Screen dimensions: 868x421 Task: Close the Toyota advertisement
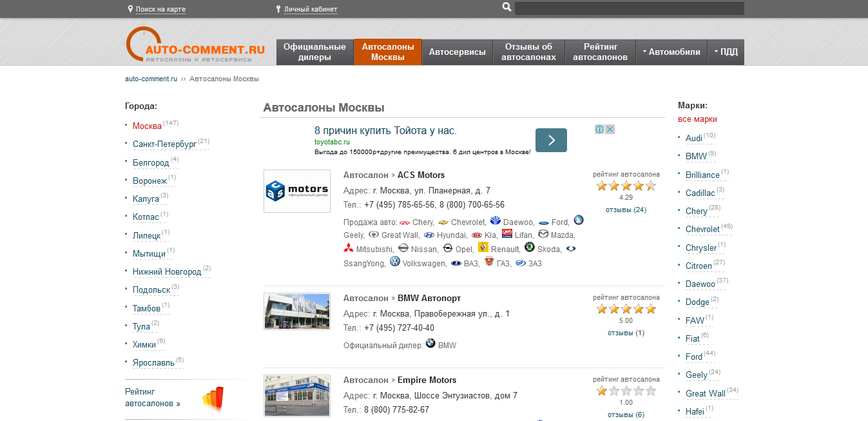pos(610,129)
